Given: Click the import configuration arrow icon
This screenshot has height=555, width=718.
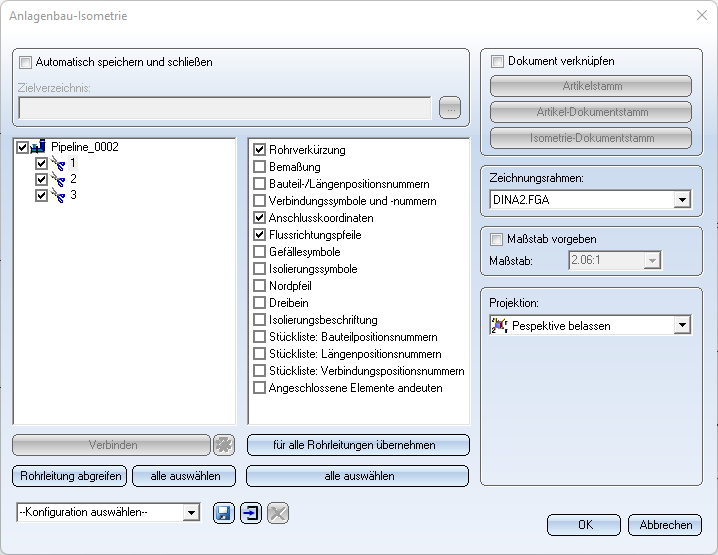Looking at the screenshot, I should pos(251,513).
